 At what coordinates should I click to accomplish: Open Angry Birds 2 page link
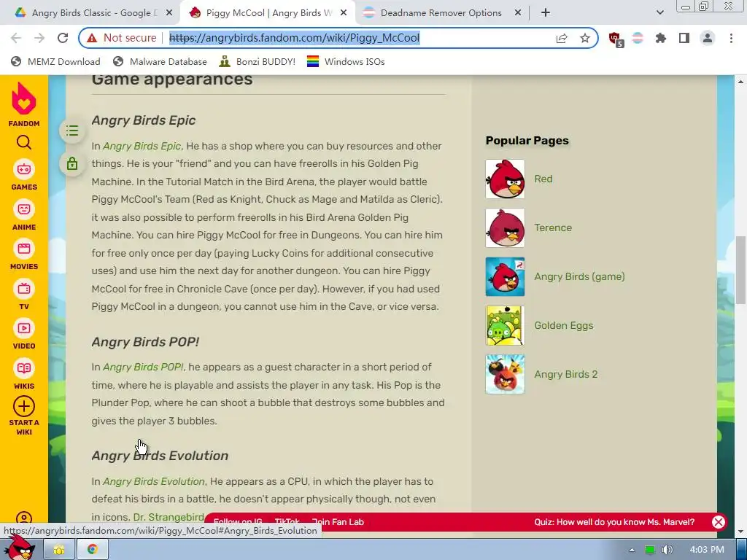[566, 374]
